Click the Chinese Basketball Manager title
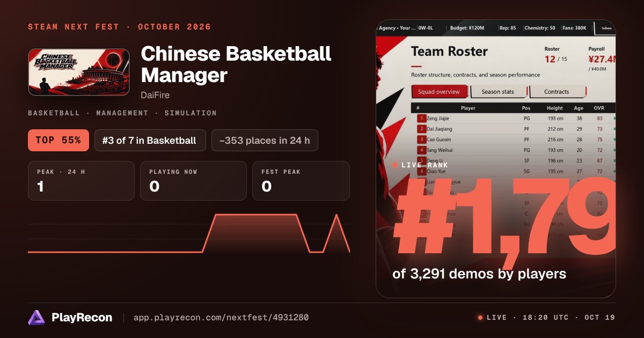644x338 pixels. tap(236, 64)
